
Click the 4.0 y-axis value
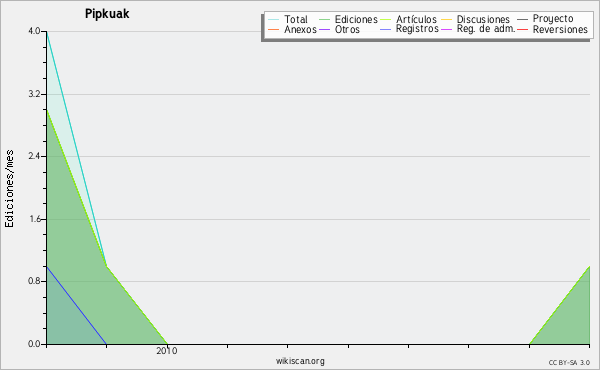(34, 31)
